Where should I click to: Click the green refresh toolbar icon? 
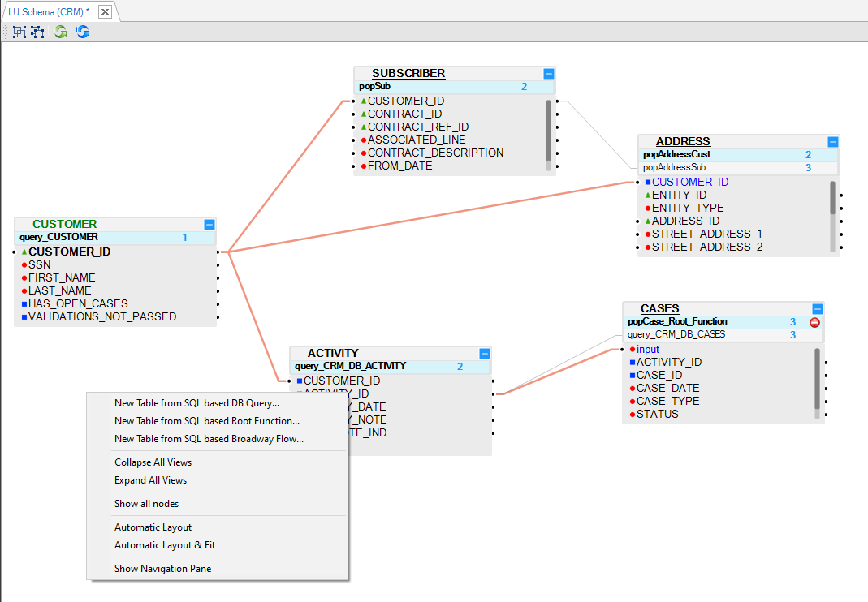click(x=60, y=32)
